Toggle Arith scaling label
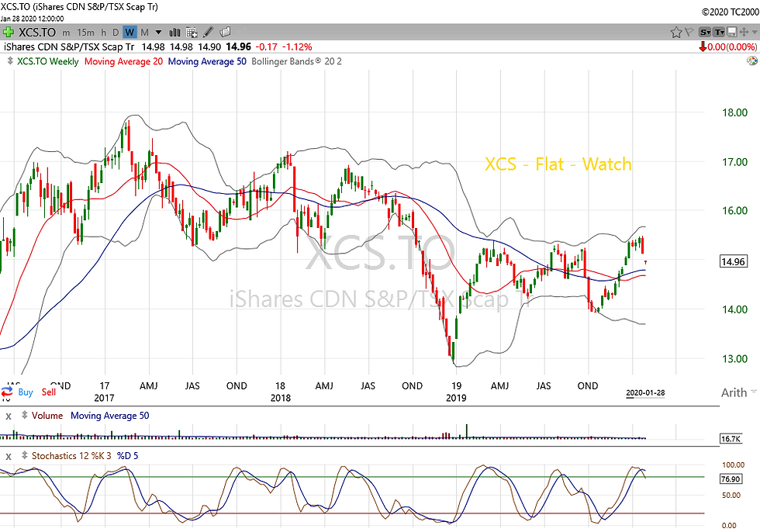The width and height of the screenshot is (760, 532). (x=734, y=392)
